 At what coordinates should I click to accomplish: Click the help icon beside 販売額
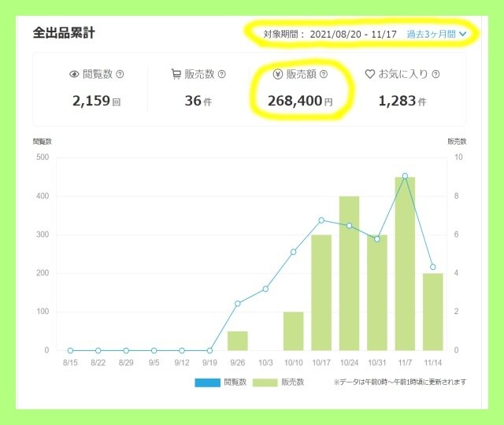coord(324,74)
